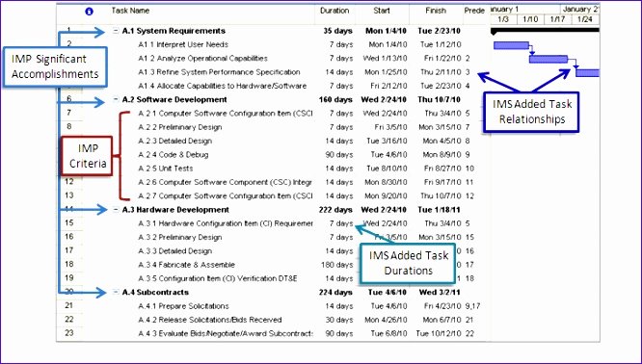Image resolution: width=642 pixels, height=364 pixels.
Task: Select task 'A.2.2 Preliminary Design'
Action: click(179, 127)
